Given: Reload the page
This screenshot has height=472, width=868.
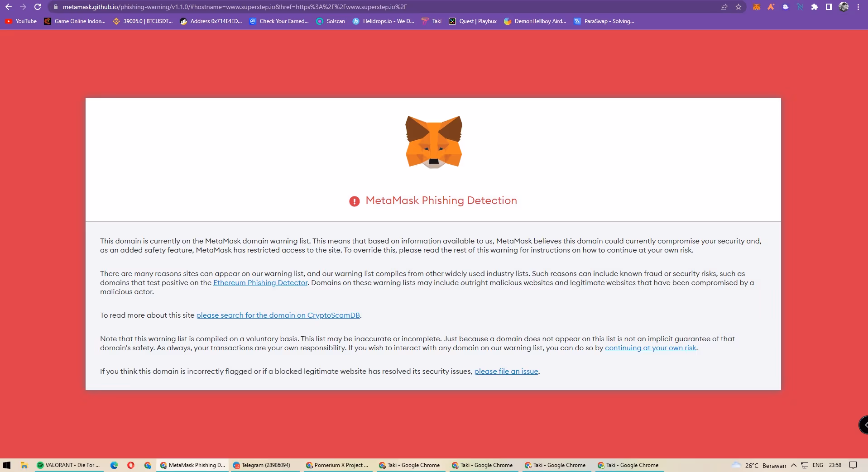Looking at the screenshot, I should [x=38, y=7].
